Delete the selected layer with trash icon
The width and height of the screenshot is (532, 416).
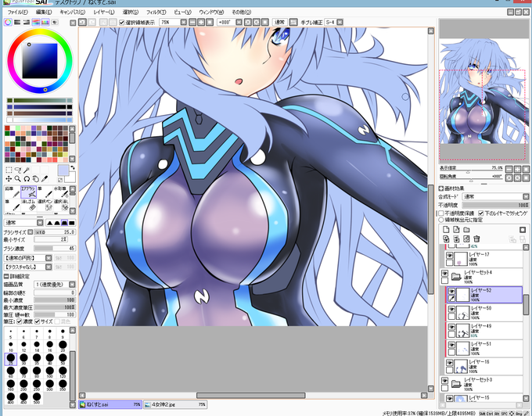point(476,239)
